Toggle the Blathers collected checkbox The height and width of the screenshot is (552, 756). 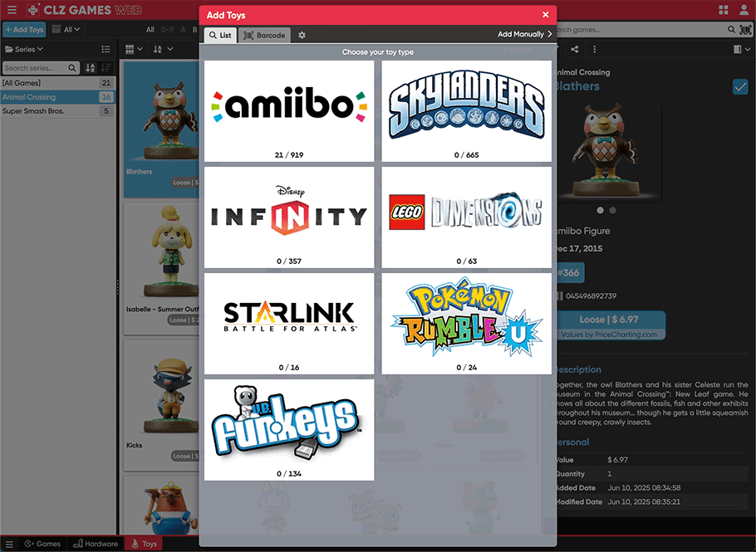740,86
